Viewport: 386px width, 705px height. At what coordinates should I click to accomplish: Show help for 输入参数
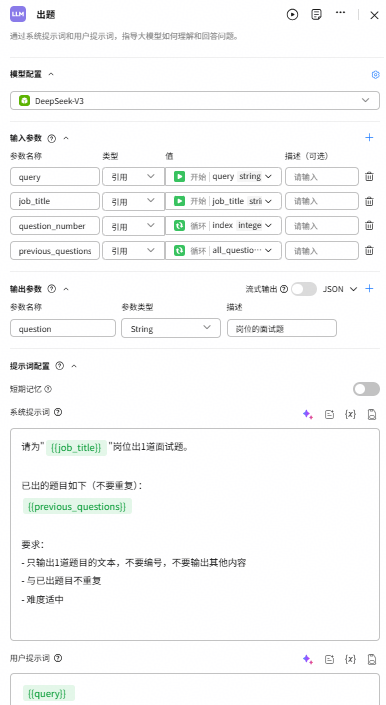tap(52, 138)
